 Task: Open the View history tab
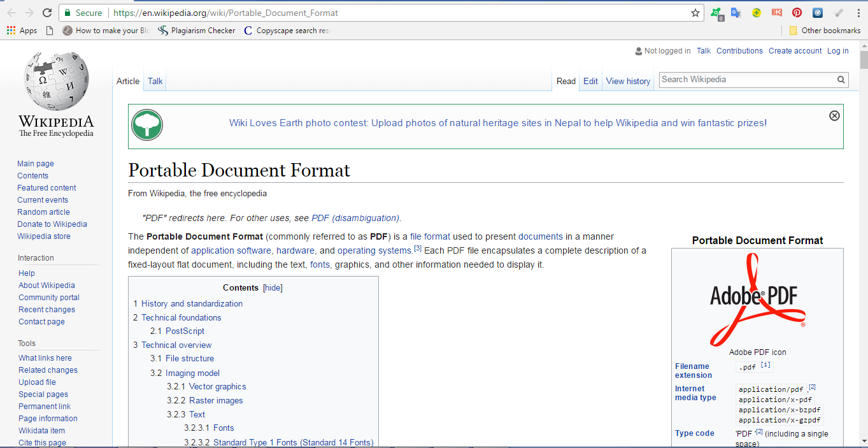pyautogui.click(x=627, y=81)
